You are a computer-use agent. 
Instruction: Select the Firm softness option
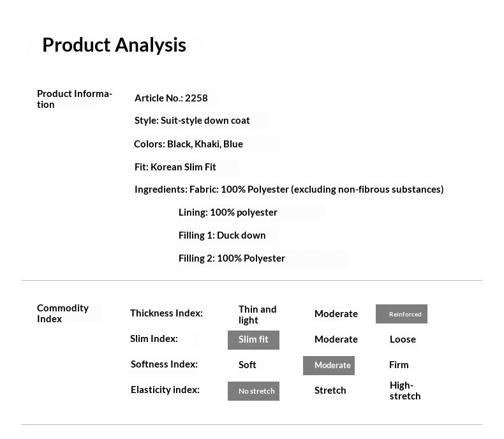[x=399, y=365]
